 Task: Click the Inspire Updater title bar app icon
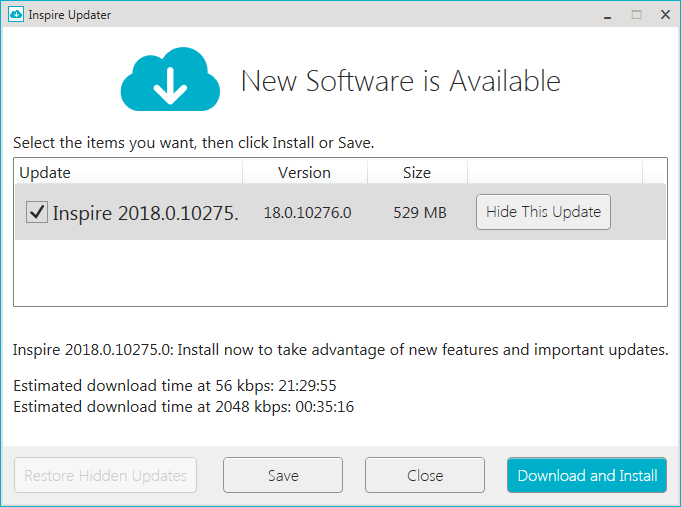16,14
